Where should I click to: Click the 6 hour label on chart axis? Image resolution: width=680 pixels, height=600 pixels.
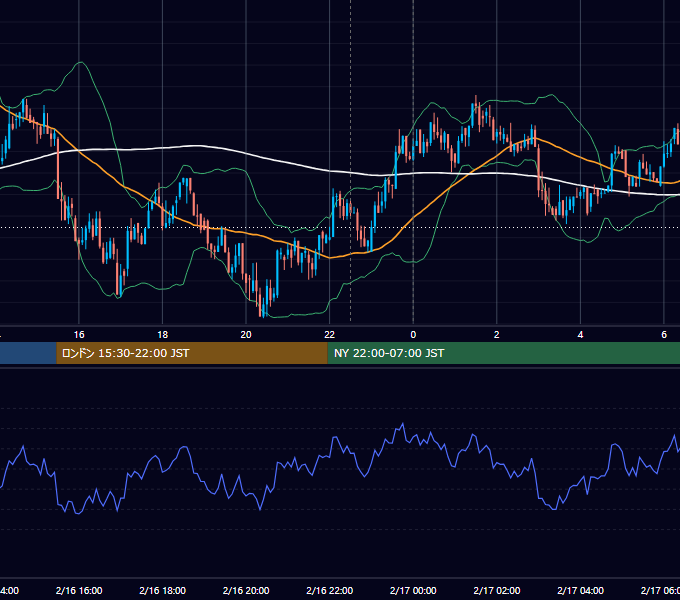click(x=664, y=335)
